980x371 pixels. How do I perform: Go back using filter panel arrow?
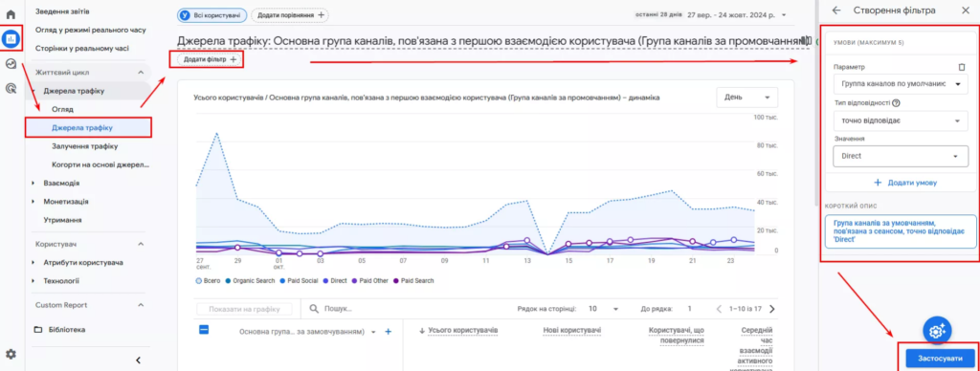[836, 10]
